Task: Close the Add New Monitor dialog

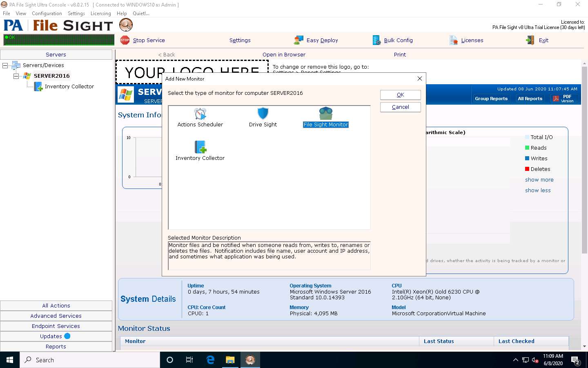Action: click(x=419, y=79)
